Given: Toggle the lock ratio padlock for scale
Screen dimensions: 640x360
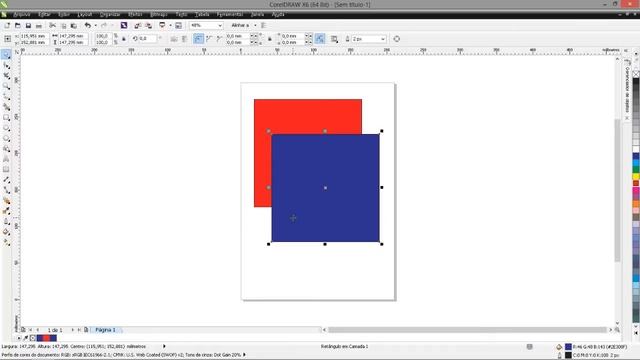Looking at the screenshot, I should (124, 39).
